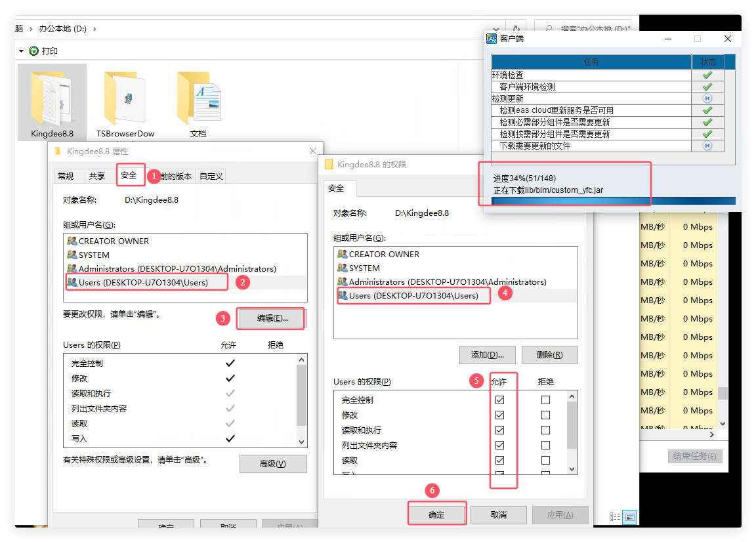The image size is (756, 542).
Task: Check Deny checkbox for 读取和执行
Action: coord(545,430)
